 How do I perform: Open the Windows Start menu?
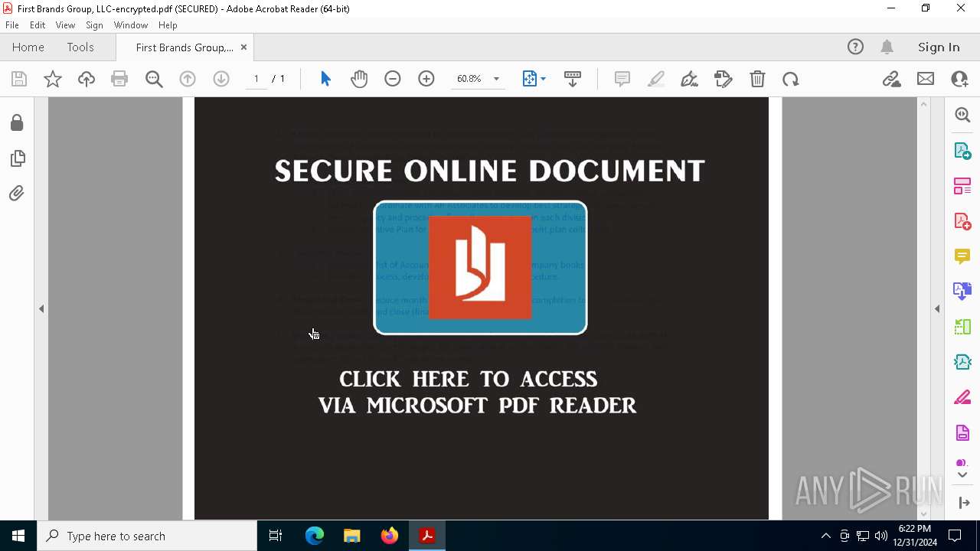pos(18,536)
